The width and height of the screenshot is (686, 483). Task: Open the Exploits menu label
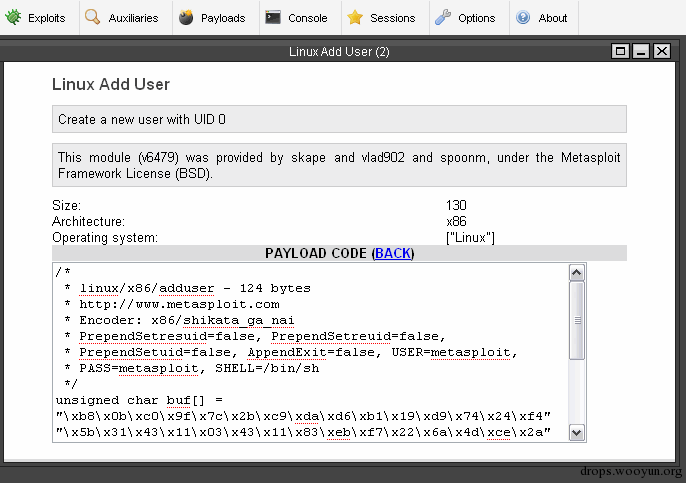point(46,18)
